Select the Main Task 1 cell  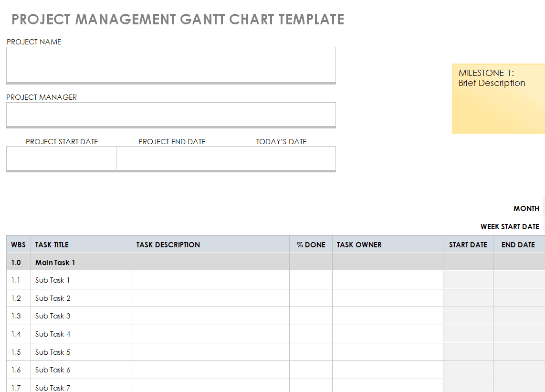[x=81, y=262]
